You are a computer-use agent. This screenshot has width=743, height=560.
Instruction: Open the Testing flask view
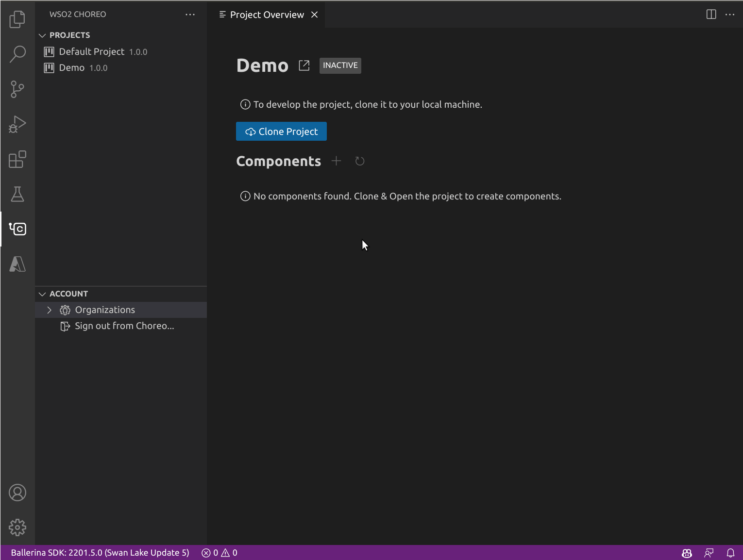[17, 194]
